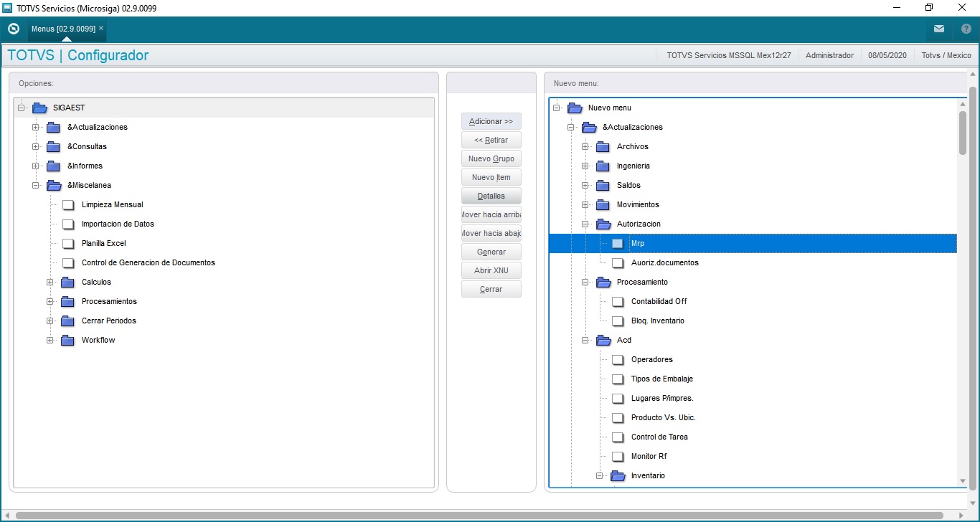Click the Nuevo menu tree vertical scrollbar thumb
The width and height of the screenshot is (980, 522).
[963, 133]
